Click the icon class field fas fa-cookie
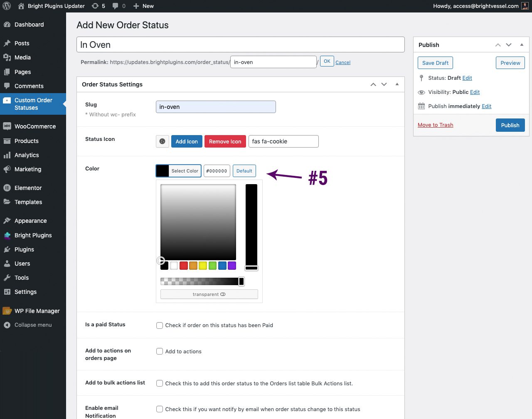This screenshot has height=419, width=532. point(283,141)
